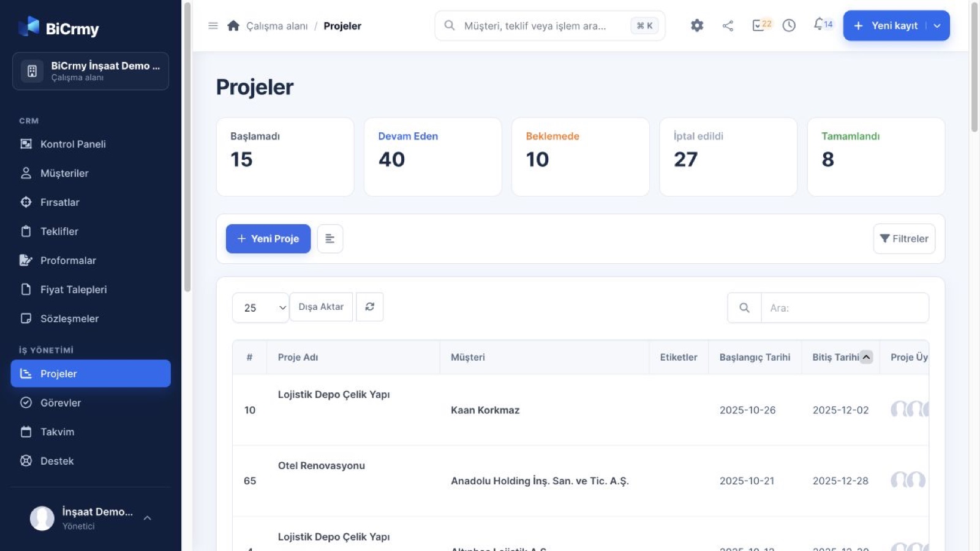This screenshot has height=551, width=980.
Task: Click member avatars in Kaan Korkmaz row
Action: click(910, 409)
